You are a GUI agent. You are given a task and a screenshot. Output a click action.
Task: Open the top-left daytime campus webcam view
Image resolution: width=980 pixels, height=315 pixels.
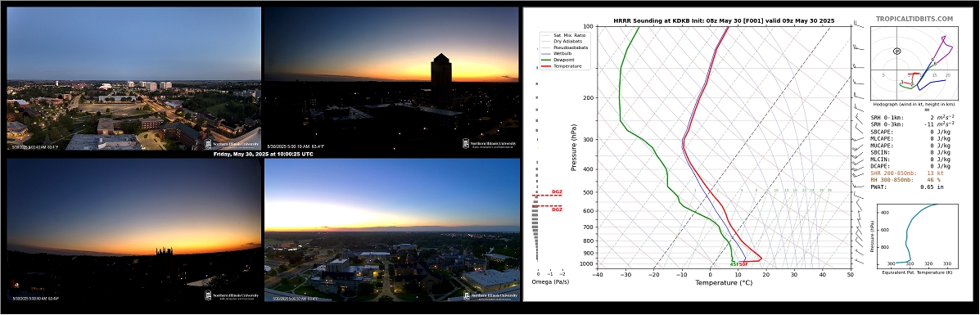[x=133, y=79]
